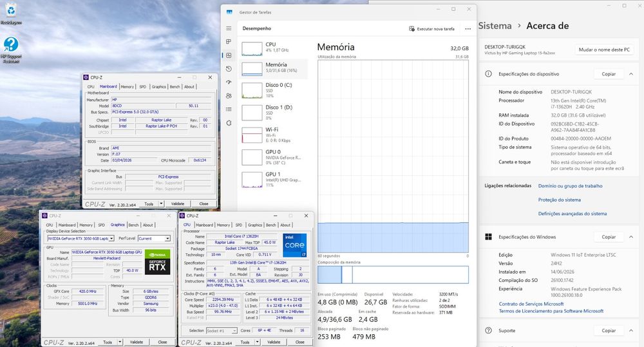
Task: Click help icon beside Suporte
Action: pyautogui.click(x=488, y=330)
